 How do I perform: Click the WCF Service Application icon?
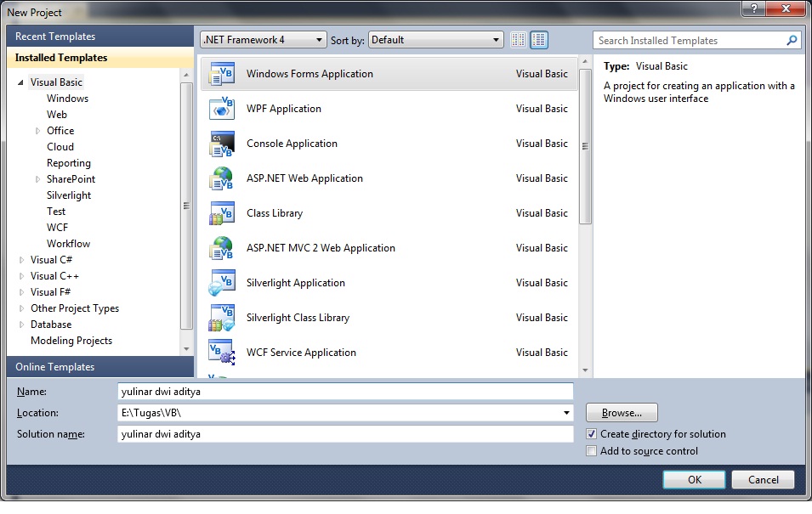pyautogui.click(x=222, y=352)
